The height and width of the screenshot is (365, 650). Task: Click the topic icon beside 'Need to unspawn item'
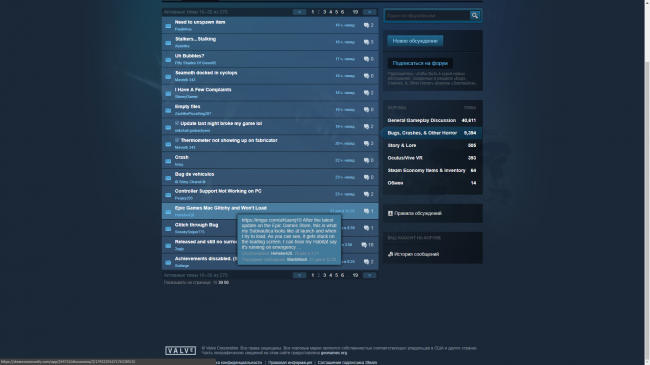[168, 26]
